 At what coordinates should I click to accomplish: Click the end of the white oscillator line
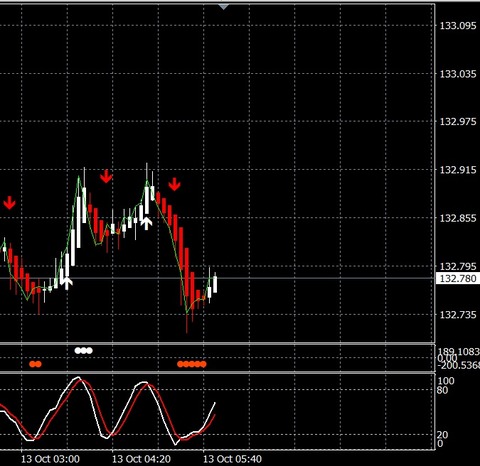point(215,403)
